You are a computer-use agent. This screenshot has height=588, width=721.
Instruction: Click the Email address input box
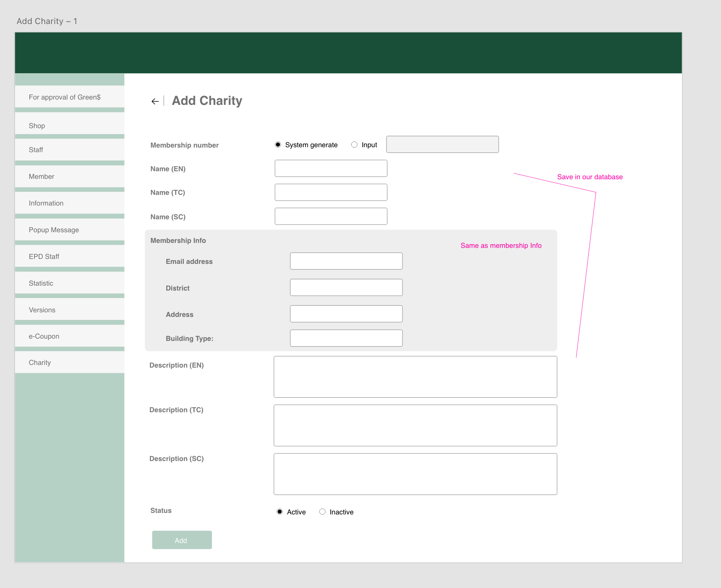[x=346, y=261]
